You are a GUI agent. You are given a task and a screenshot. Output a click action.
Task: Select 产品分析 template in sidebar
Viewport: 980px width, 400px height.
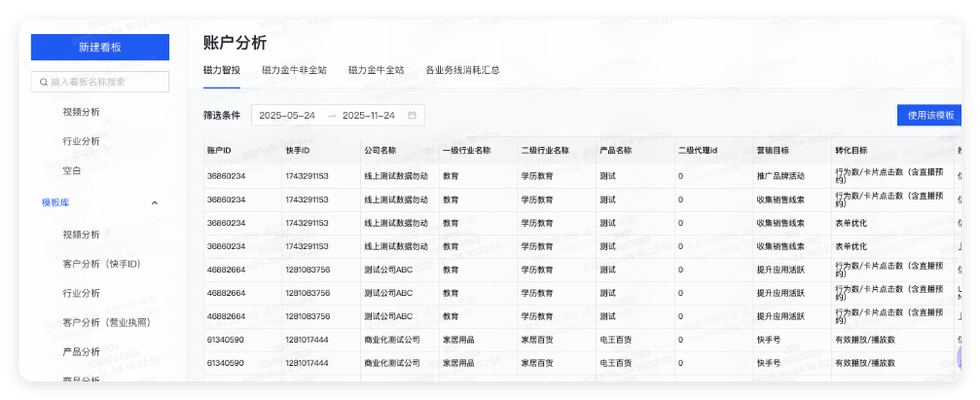coord(81,352)
